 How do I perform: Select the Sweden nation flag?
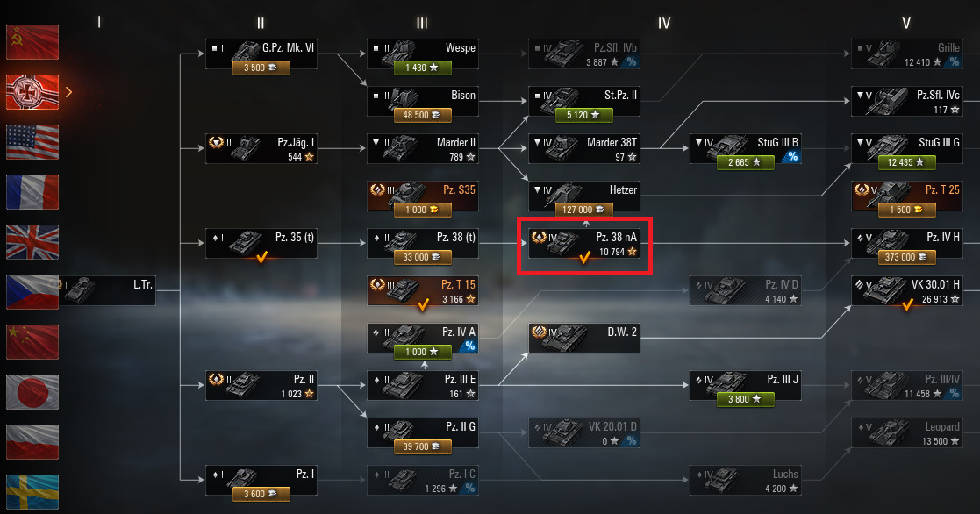coord(32,491)
